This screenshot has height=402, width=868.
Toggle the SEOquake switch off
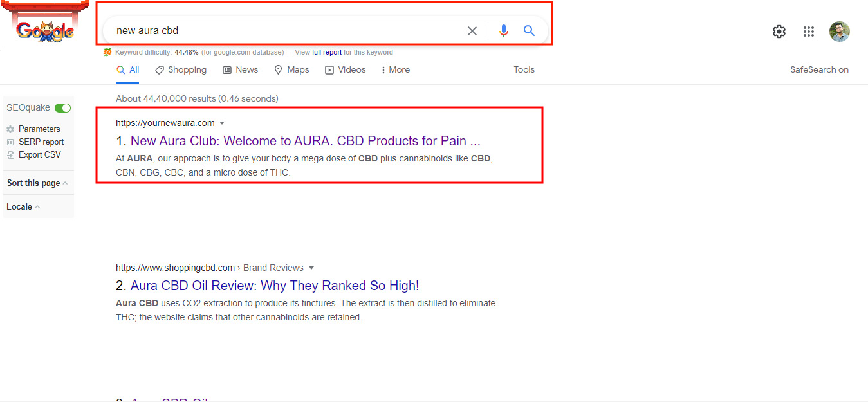(62, 108)
